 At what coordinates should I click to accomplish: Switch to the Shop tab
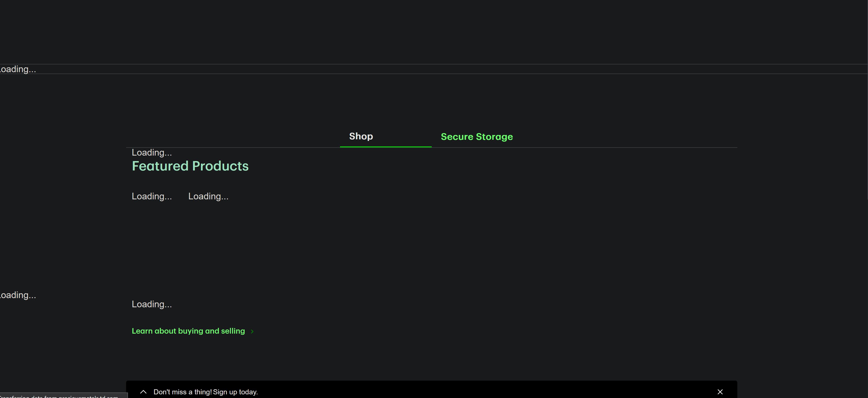361,136
